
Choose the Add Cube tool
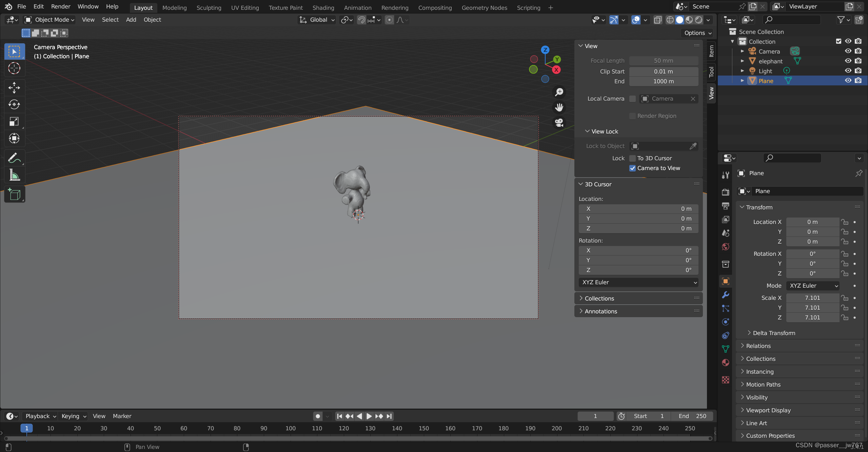(x=14, y=194)
